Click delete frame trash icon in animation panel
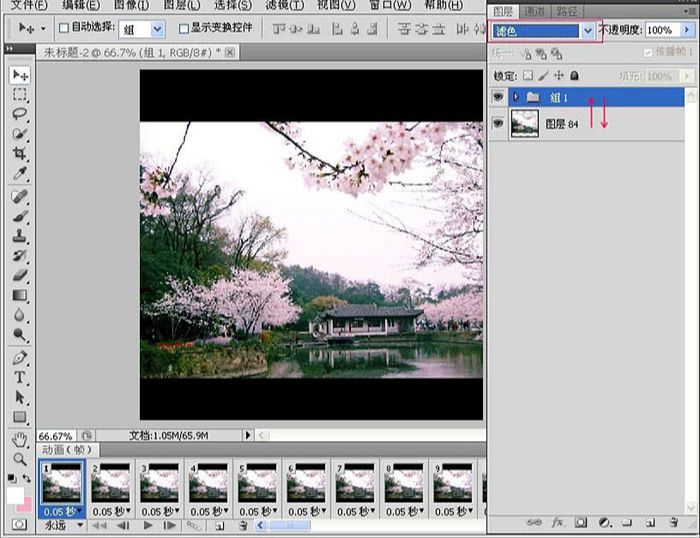This screenshot has height=538, width=700. [243, 525]
